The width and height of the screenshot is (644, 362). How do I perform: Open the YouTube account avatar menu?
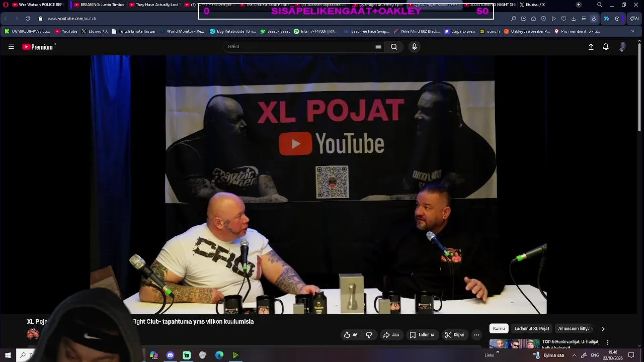click(x=623, y=47)
